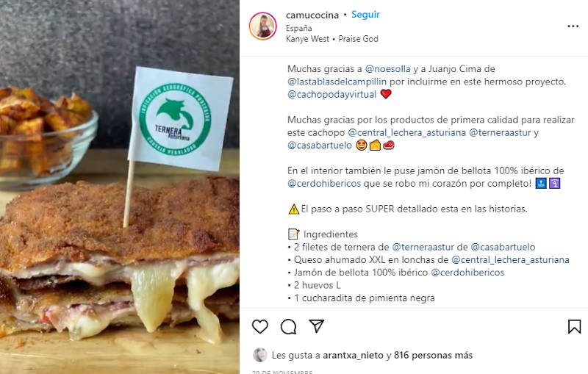The height and width of the screenshot is (374, 588).
Task: Open Kanye West Praise God audio link
Action: pos(332,39)
